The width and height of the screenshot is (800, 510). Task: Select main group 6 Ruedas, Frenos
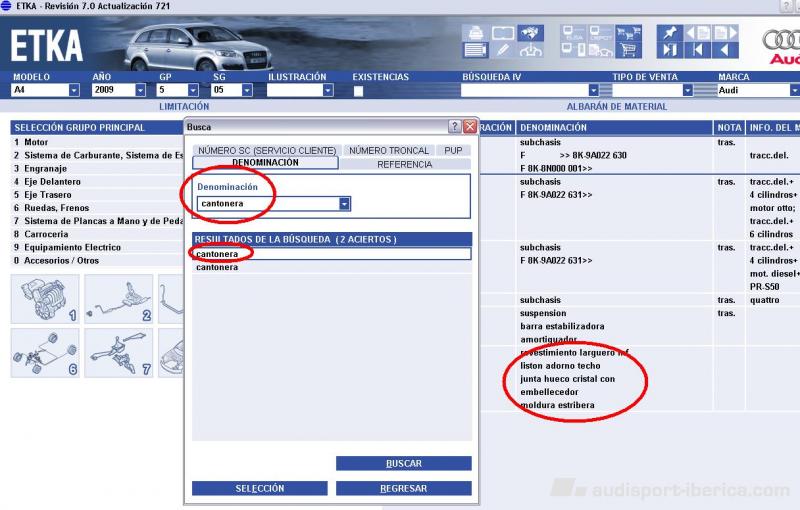coord(97,208)
